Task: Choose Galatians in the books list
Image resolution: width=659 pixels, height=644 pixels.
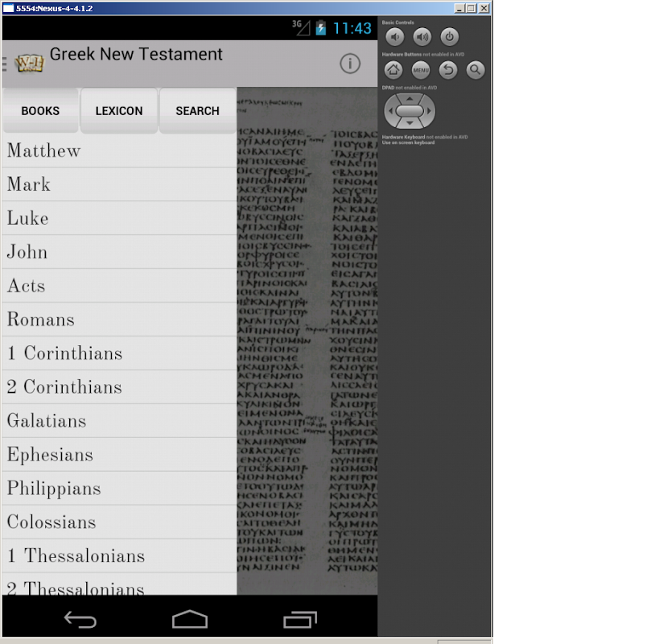Action: (119, 421)
